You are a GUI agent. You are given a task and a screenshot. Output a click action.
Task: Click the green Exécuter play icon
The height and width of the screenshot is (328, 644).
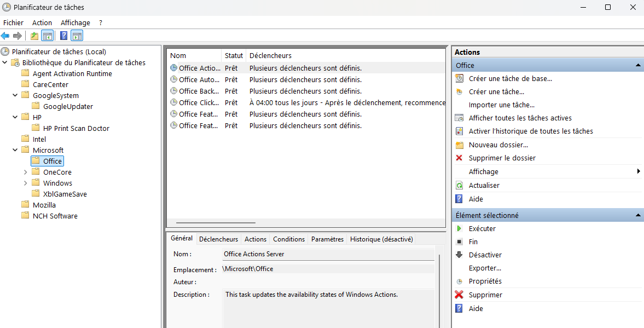pyautogui.click(x=459, y=228)
